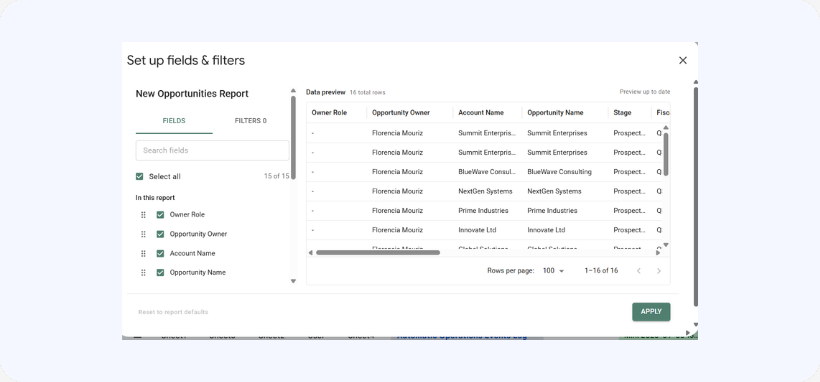
Task: Select the BlueWave Consulting opportunity name cell
Action: click(560, 172)
